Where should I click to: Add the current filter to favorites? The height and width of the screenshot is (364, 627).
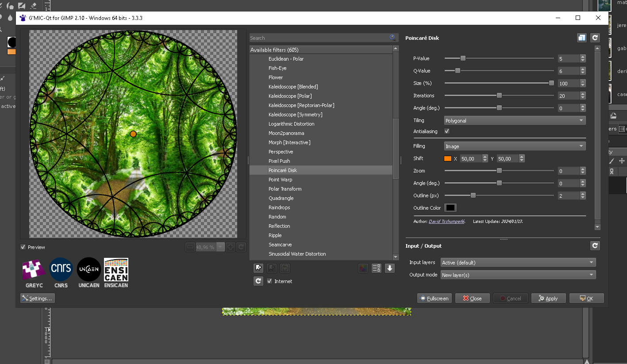coord(258,268)
